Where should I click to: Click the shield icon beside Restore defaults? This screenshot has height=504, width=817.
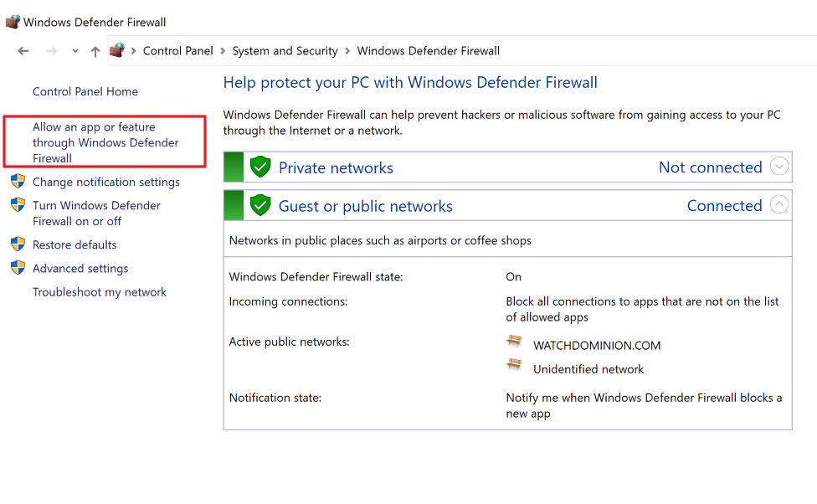tap(18, 244)
